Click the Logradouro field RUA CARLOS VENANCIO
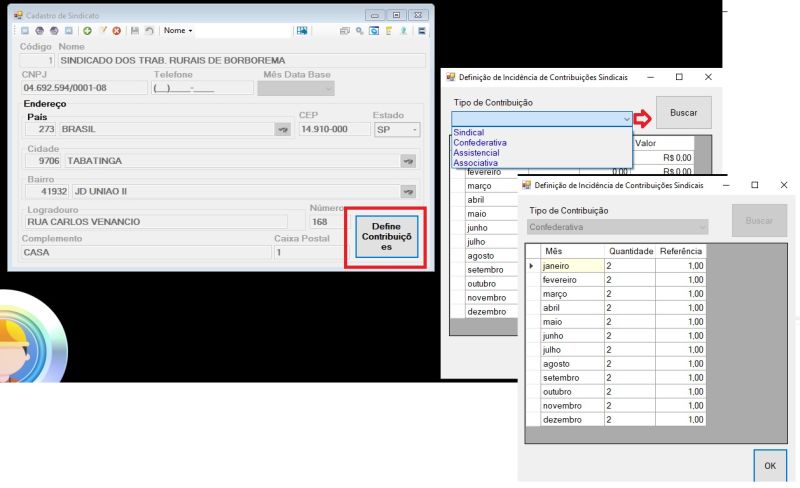 tap(156, 222)
